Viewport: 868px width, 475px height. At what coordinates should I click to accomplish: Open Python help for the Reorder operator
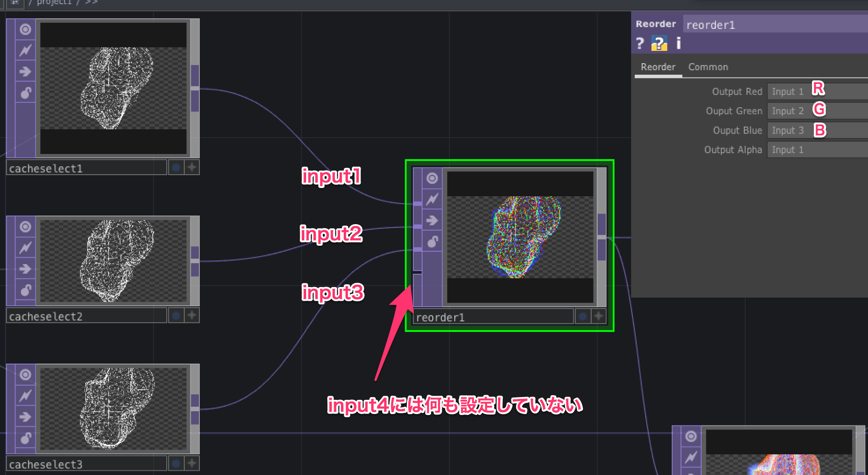pyautogui.click(x=659, y=44)
